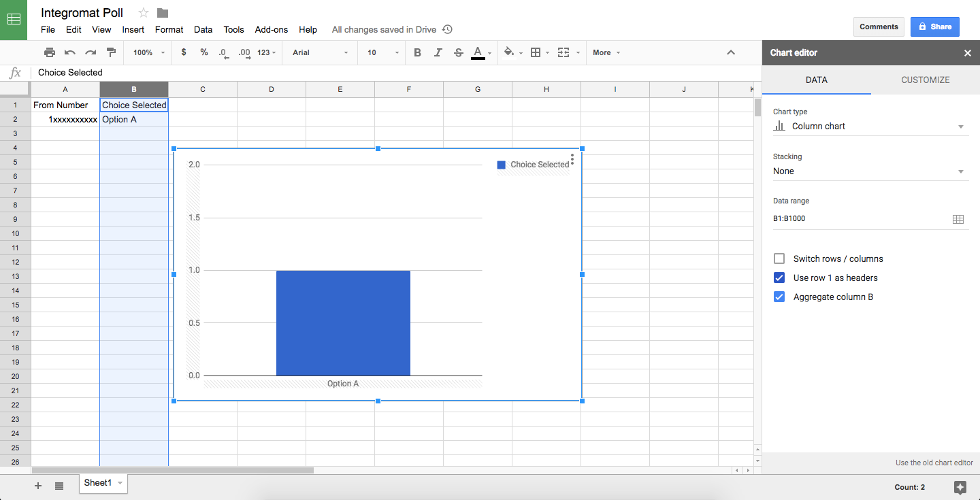Click the Print icon in the toolbar
Screen dimensions: 980x500
(x=49, y=52)
